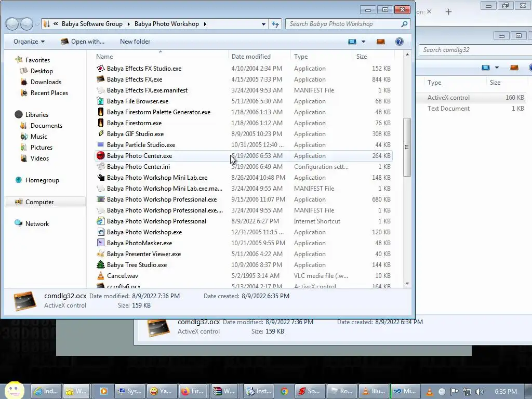This screenshot has width=532, height=399.
Task: Click the Babya Particle Studio.exe icon
Action: (x=100, y=145)
